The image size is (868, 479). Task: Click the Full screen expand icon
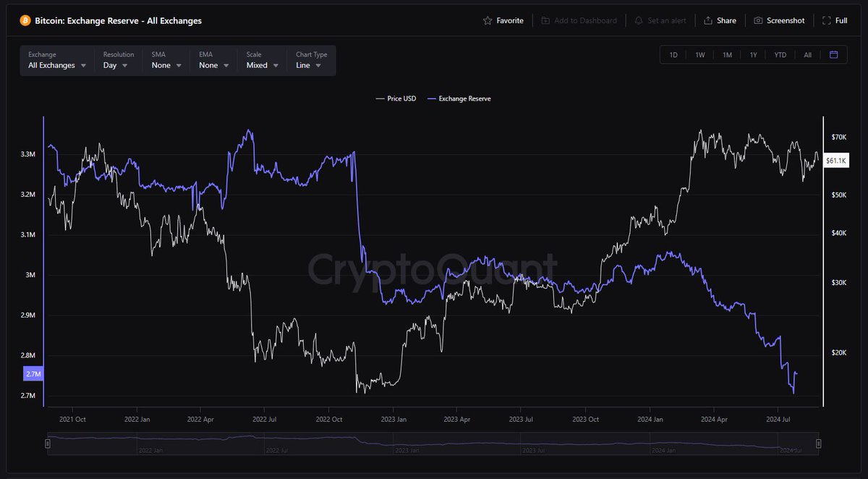click(827, 21)
